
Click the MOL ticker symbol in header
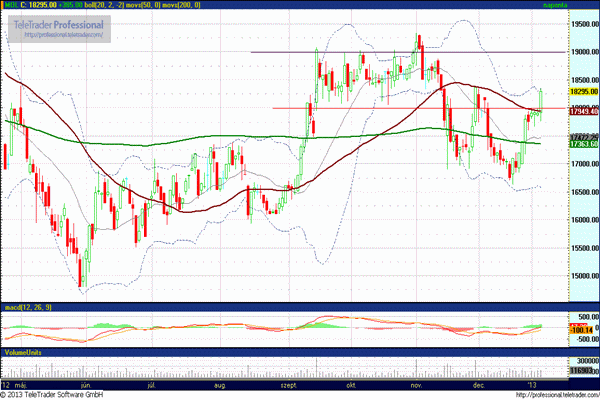(x=10, y=5)
